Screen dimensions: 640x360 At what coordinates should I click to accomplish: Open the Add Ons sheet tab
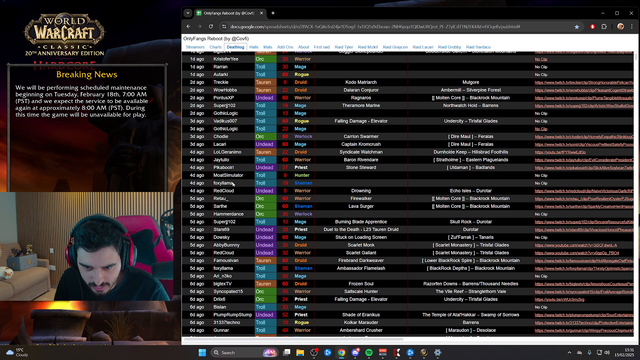point(285,47)
